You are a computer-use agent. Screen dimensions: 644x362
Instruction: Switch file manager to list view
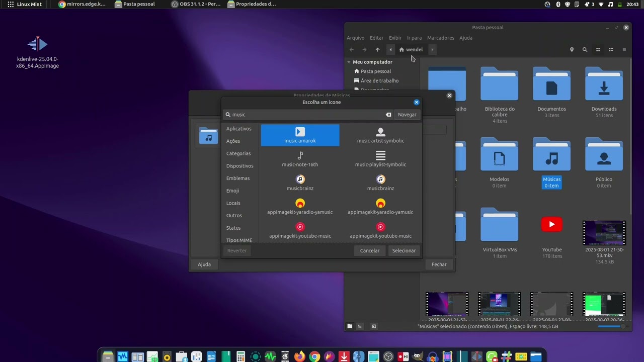(611, 50)
